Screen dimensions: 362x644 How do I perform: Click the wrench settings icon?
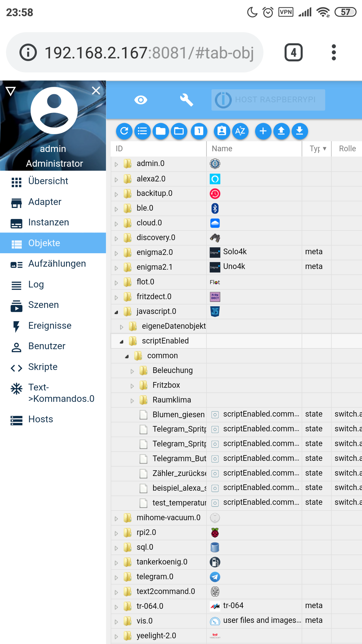click(x=186, y=100)
